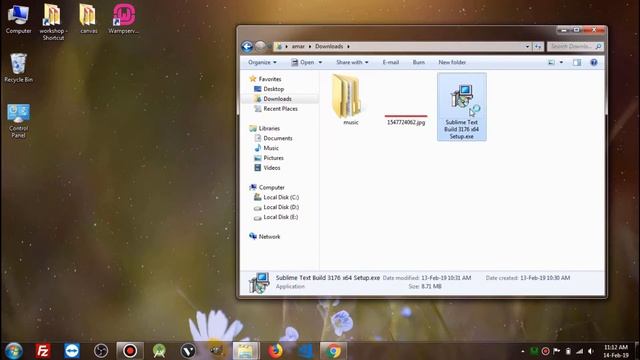
Task: Open FileZilla from the taskbar
Action: coord(43,351)
